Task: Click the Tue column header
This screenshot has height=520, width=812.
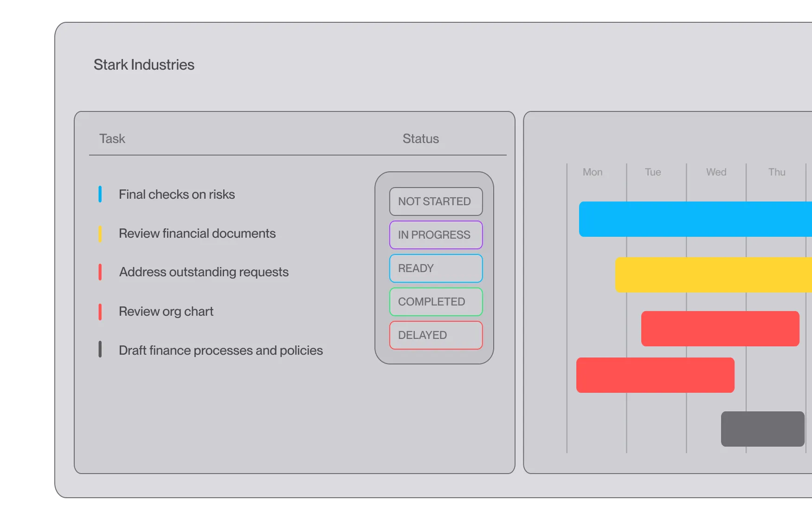Action: 653,172
